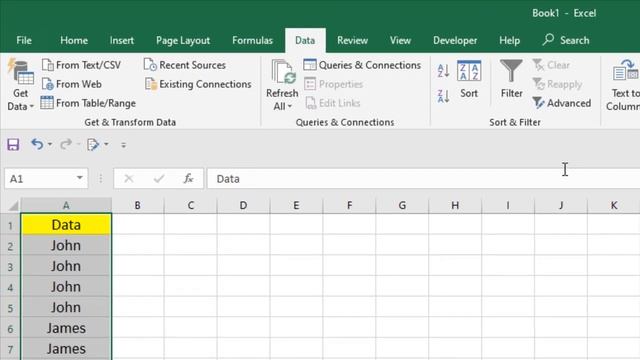Open the File tab

[24, 40]
